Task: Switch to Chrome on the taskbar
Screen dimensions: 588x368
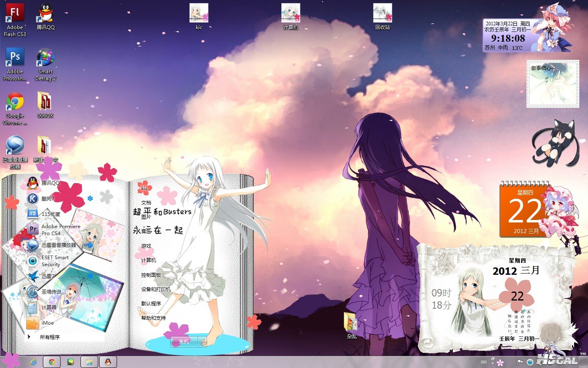Action: tap(52, 362)
